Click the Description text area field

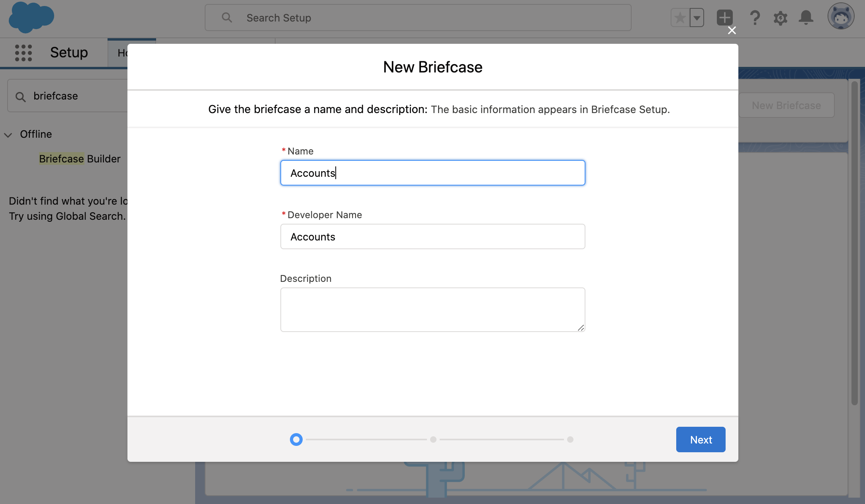click(432, 309)
